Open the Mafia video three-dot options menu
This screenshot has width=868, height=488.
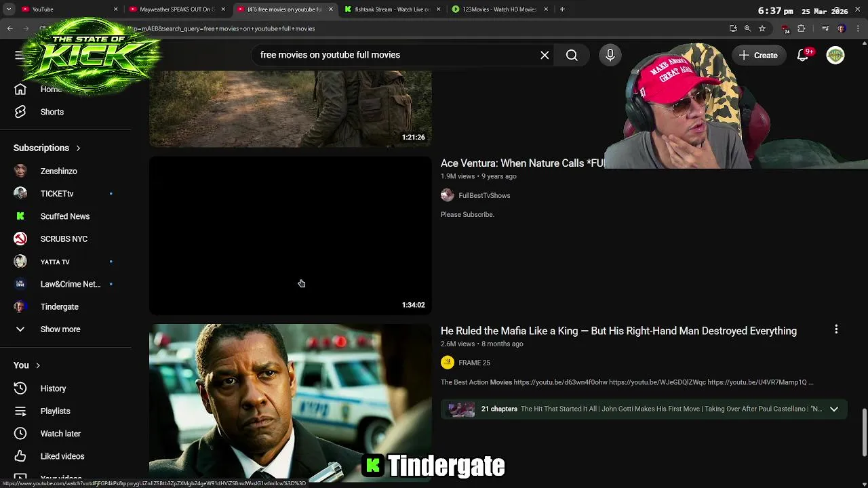click(x=836, y=329)
